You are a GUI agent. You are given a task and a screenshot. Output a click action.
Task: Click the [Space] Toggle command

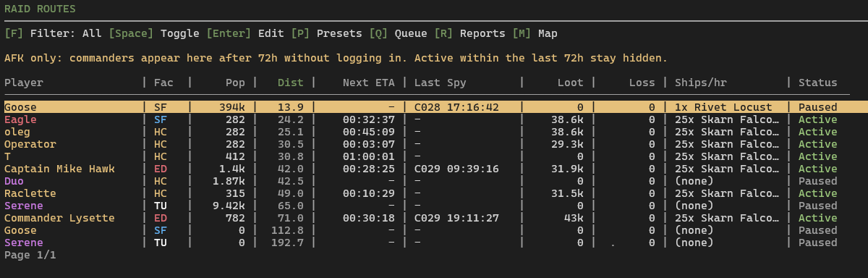click(x=154, y=33)
